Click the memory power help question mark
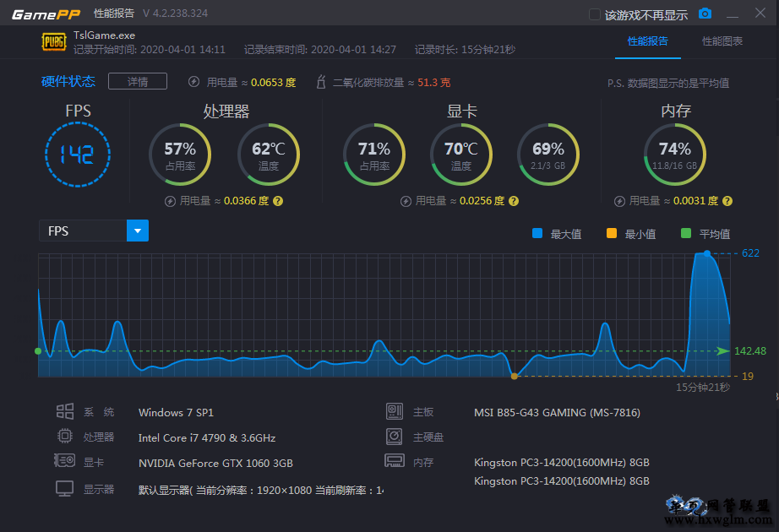This screenshot has width=779, height=532. [727, 201]
